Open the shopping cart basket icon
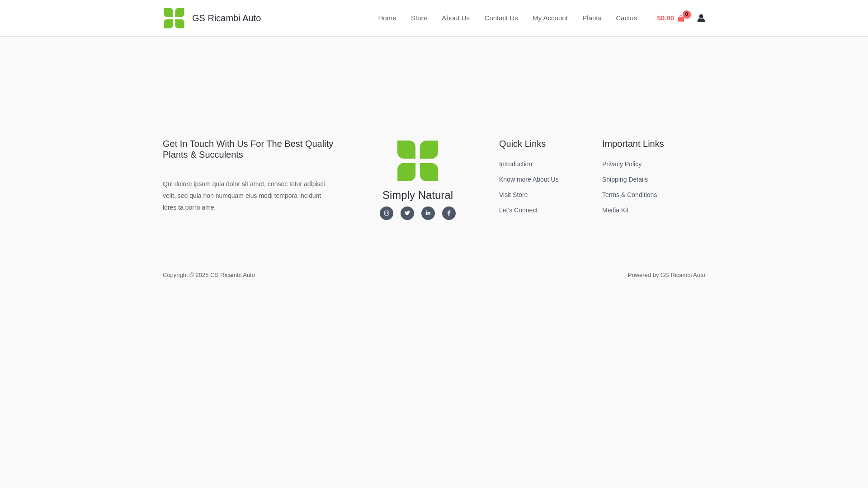Viewport: 868px width, 488px height. click(x=681, y=19)
